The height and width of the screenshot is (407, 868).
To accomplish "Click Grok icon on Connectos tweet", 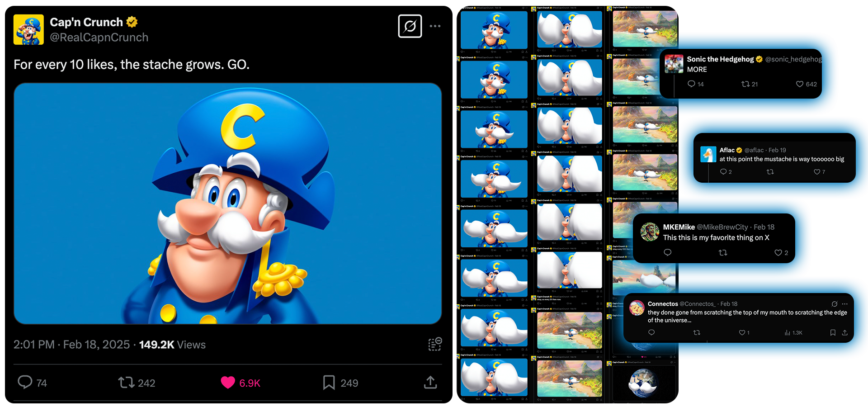I will pyautogui.click(x=835, y=304).
